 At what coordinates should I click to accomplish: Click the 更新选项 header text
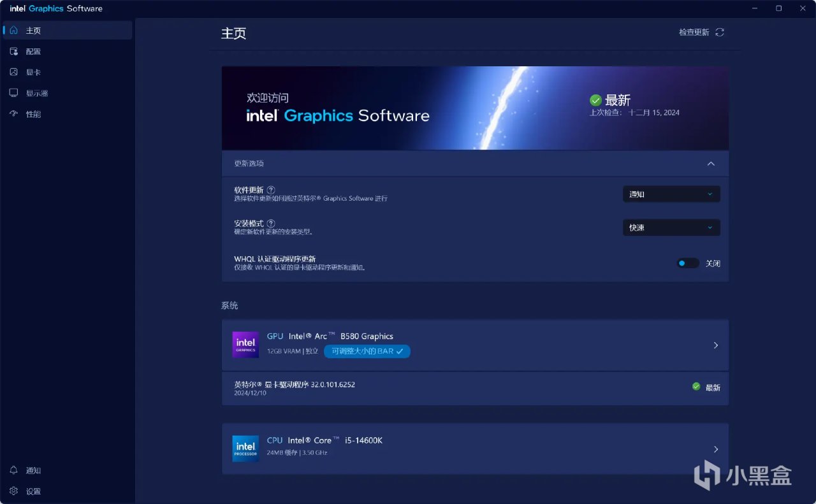coord(249,164)
